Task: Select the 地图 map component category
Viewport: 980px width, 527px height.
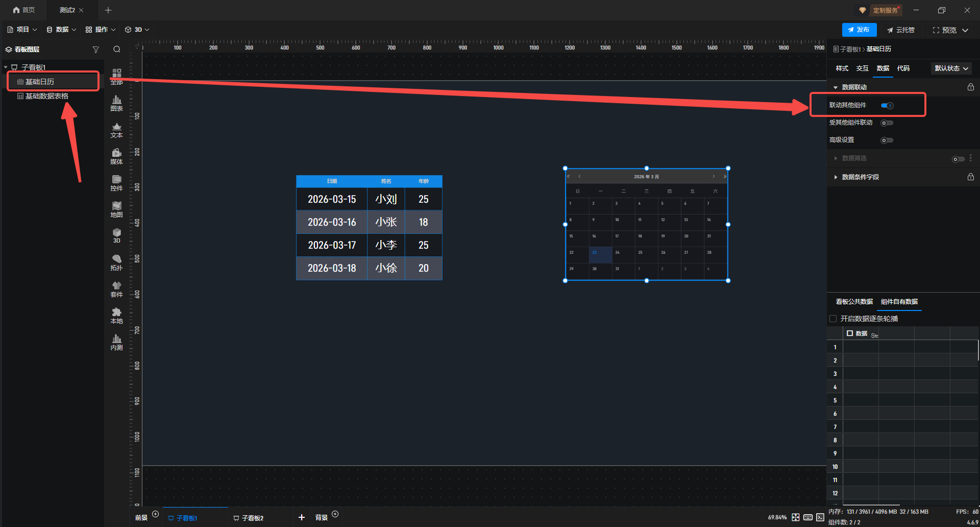Action: (x=116, y=209)
